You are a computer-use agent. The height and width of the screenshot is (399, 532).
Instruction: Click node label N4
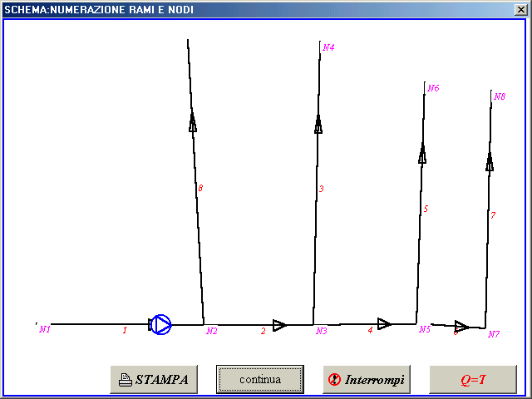coord(328,47)
